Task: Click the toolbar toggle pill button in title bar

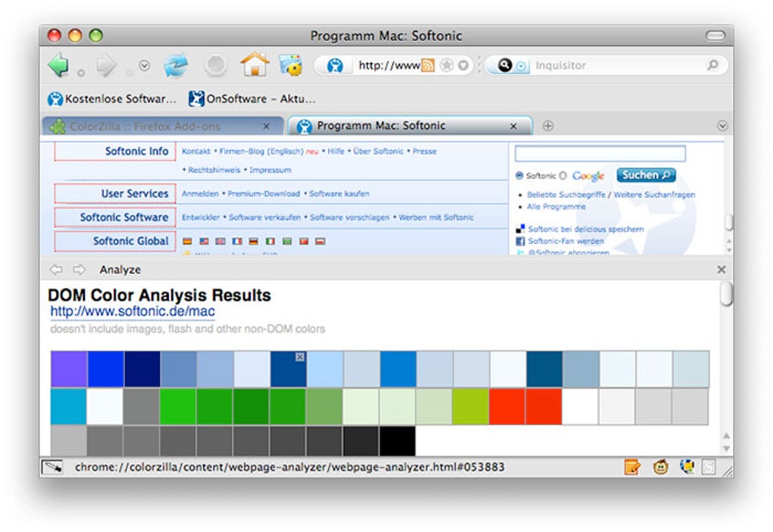Action: point(715,36)
